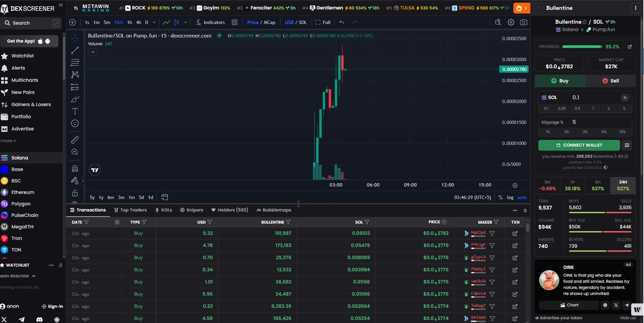Toggle chart currency USD / SOL

(x=296, y=23)
